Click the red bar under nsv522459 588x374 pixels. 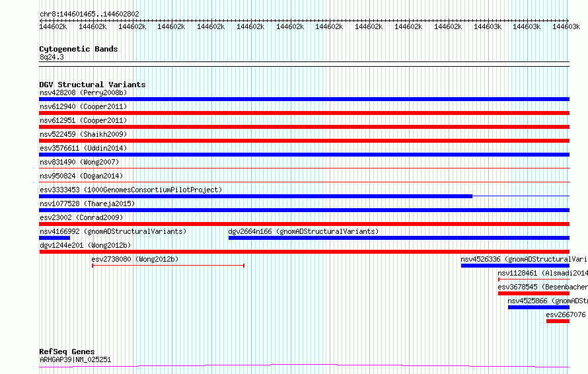(x=304, y=141)
